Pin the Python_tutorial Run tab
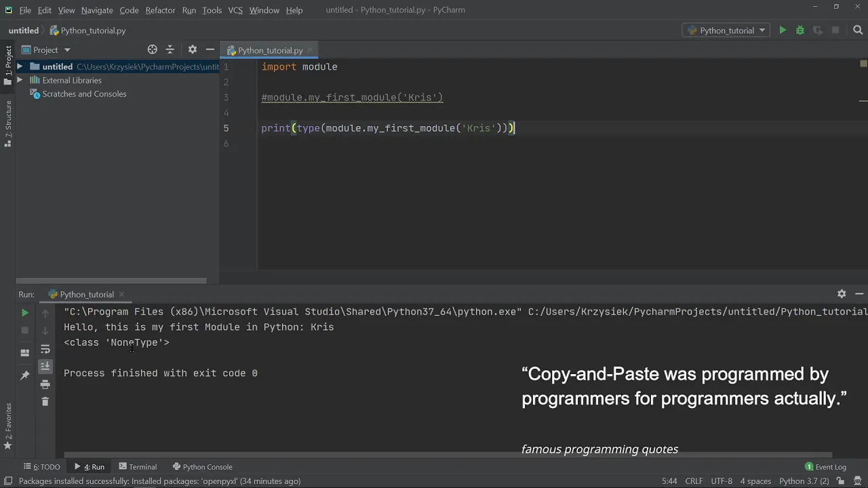Viewport: 868px width, 488px height. [x=25, y=375]
